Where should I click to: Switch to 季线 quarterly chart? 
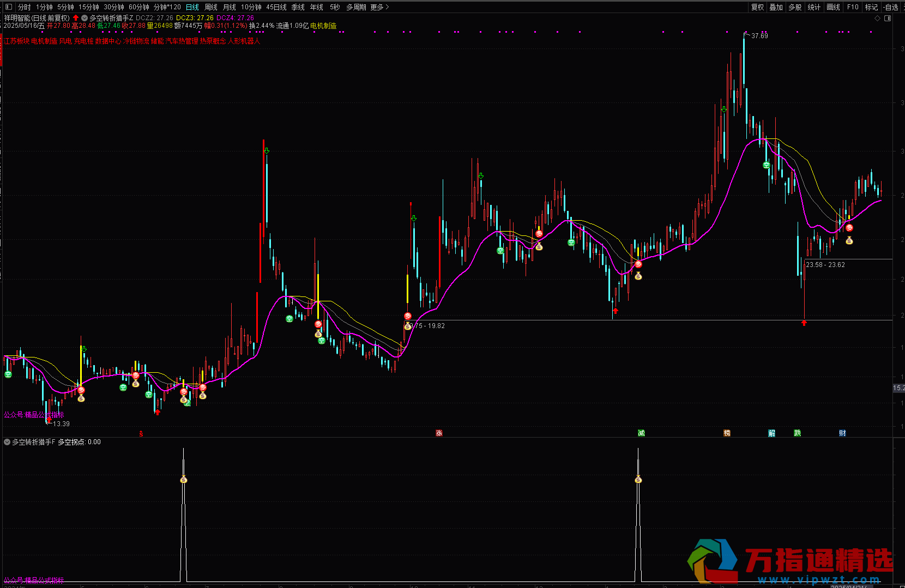pos(298,7)
